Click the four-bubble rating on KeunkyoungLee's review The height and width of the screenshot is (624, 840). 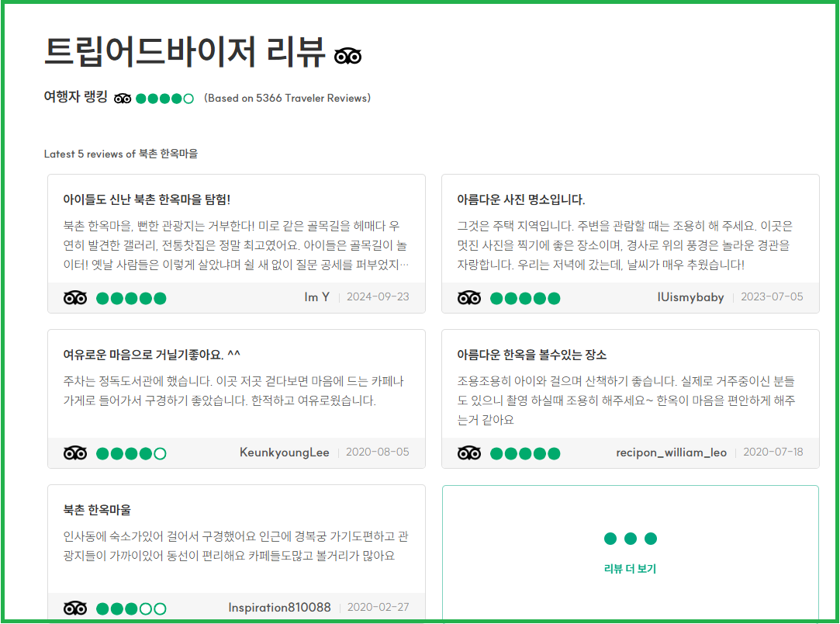click(x=131, y=452)
